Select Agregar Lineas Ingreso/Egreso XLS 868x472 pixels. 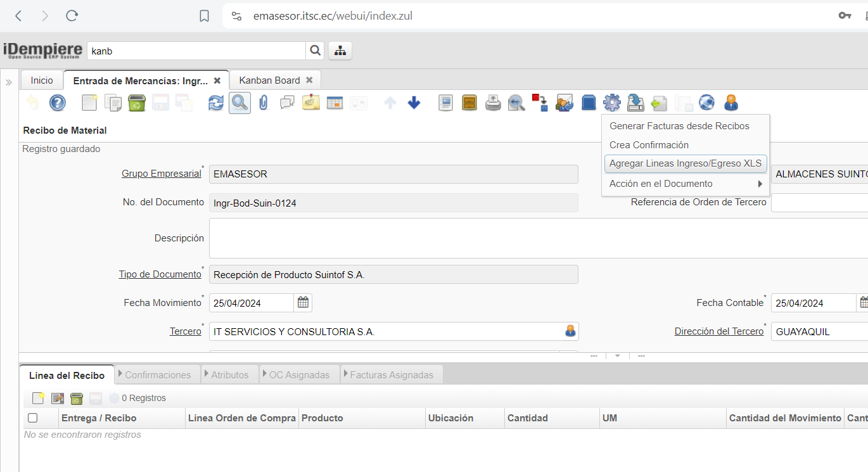pos(685,163)
